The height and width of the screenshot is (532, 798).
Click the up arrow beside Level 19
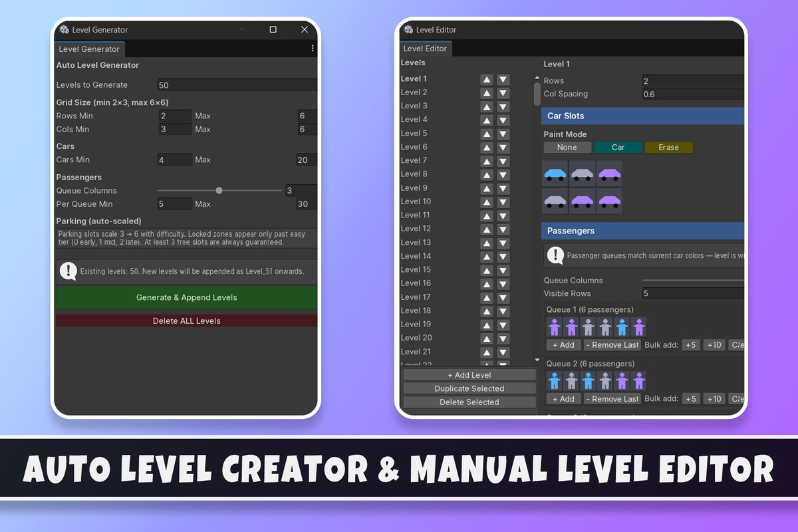coord(487,325)
